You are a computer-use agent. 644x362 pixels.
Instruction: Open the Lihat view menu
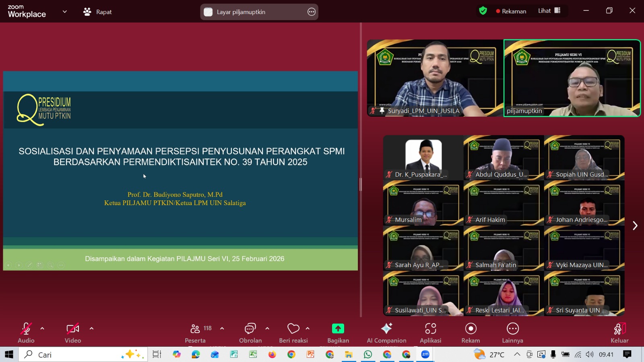(x=549, y=11)
